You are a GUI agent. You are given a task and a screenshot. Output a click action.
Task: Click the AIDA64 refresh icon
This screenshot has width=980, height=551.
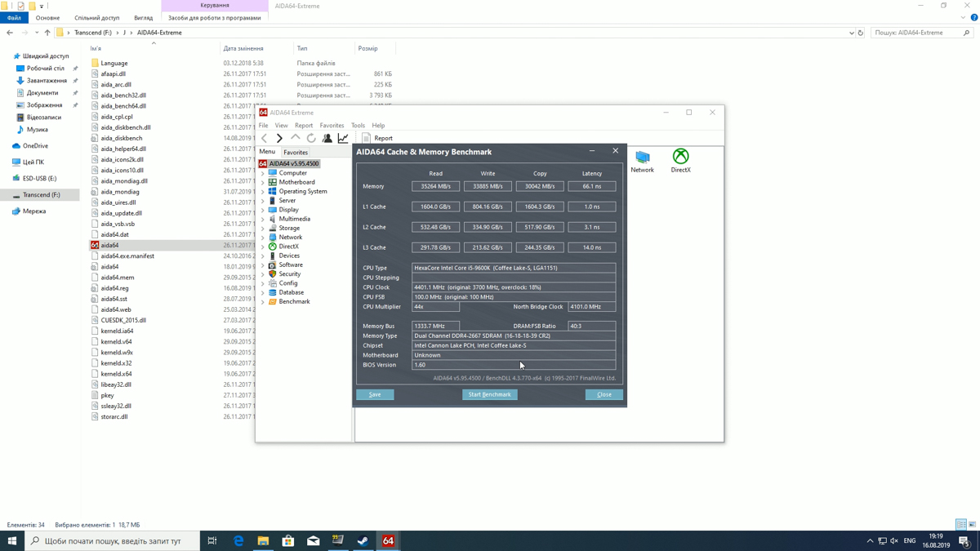point(311,138)
